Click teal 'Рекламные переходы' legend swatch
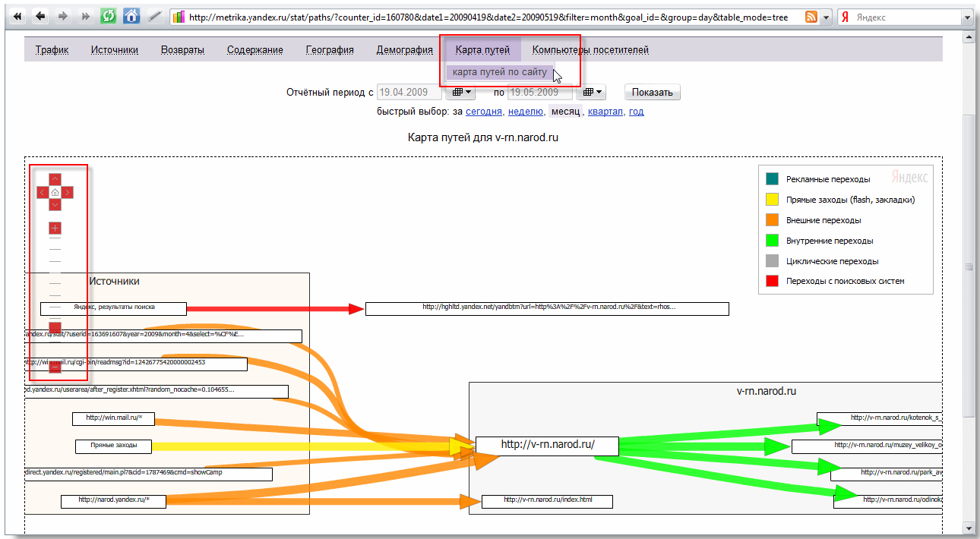The width and height of the screenshot is (980, 539). coord(772,179)
